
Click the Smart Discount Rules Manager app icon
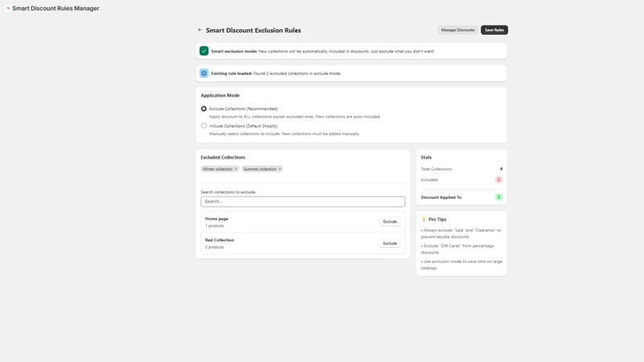8,8
